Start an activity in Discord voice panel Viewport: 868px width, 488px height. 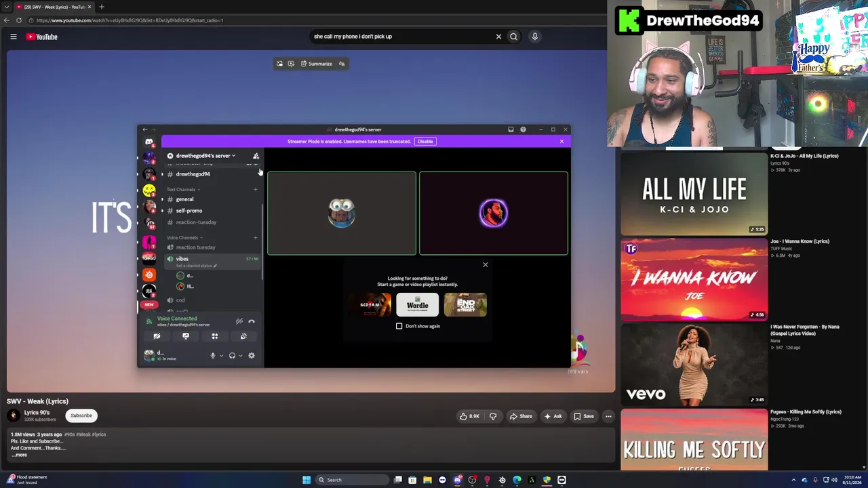215,336
